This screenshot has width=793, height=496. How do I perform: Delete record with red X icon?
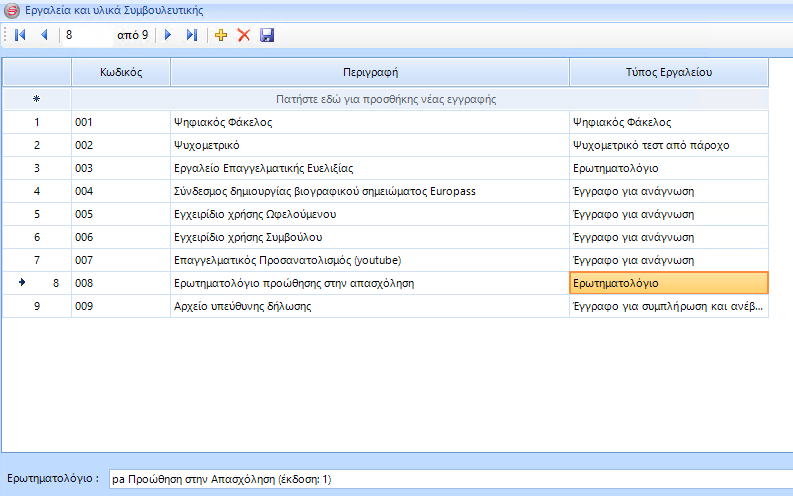[x=243, y=35]
